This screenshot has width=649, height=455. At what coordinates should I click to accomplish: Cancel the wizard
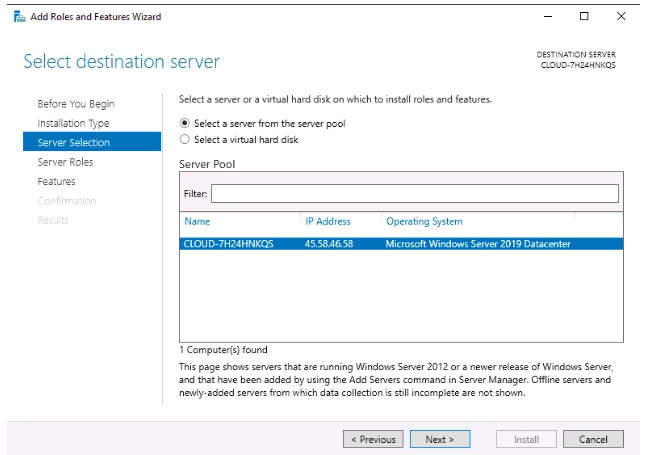pos(593,439)
